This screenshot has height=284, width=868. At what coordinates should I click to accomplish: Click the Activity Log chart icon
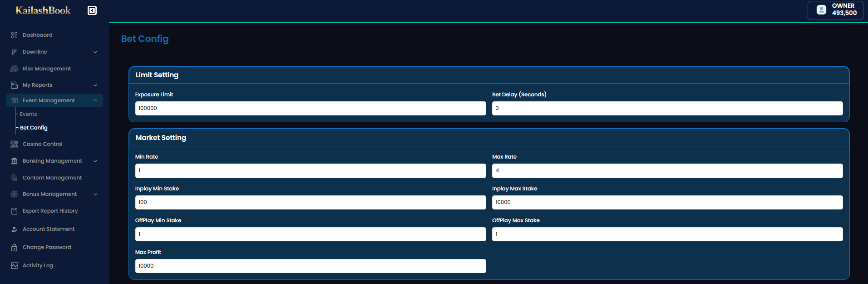(x=15, y=265)
